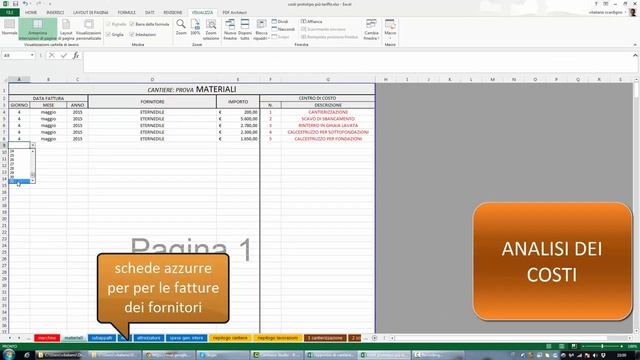Click page break preview status bar icon
640x360 pixels.
[x=574, y=347]
